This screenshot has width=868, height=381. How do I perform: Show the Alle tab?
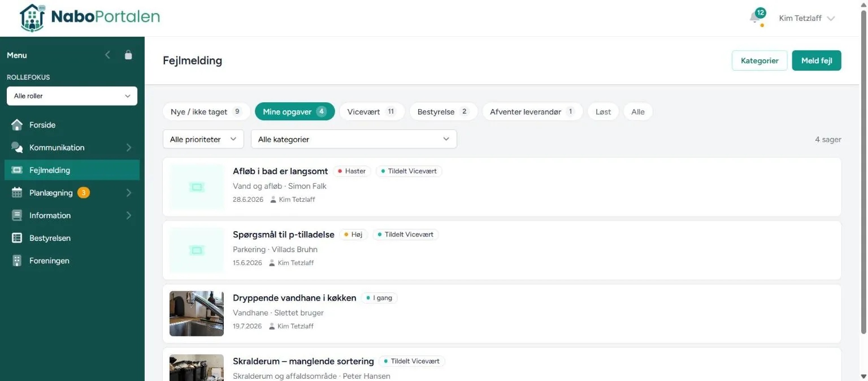[x=638, y=112]
